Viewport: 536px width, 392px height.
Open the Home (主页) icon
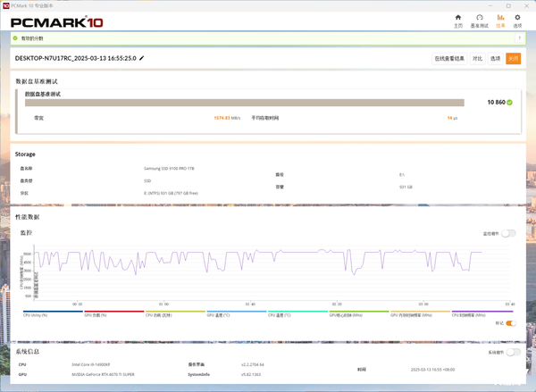coord(458,18)
